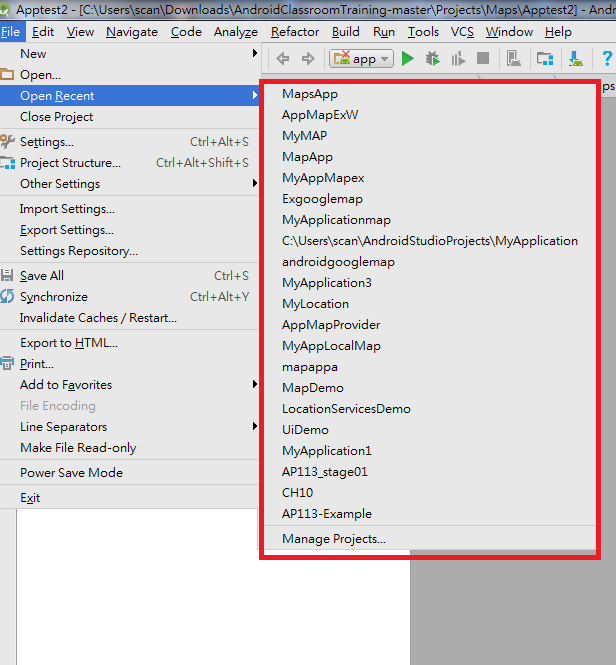Screen dimensions: 616x665
Task: Choose Export Settings... from File menu
Action: tap(129, 229)
